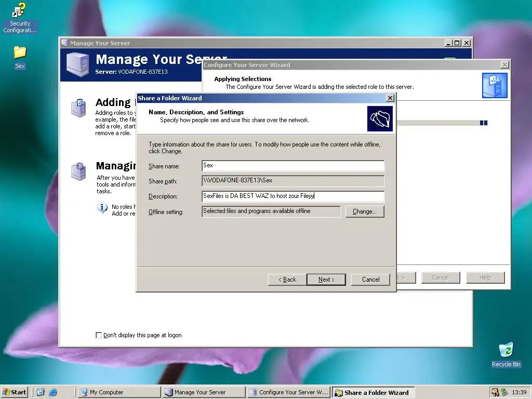Click the Offline setting field
The image size is (532, 399).
click(x=271, y=211)
